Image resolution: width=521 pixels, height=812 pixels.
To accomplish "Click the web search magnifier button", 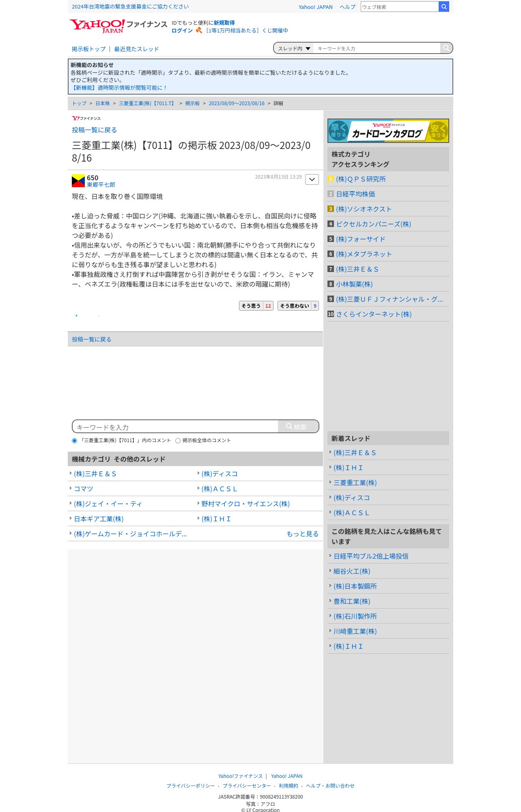I will (x=444, y=6).
